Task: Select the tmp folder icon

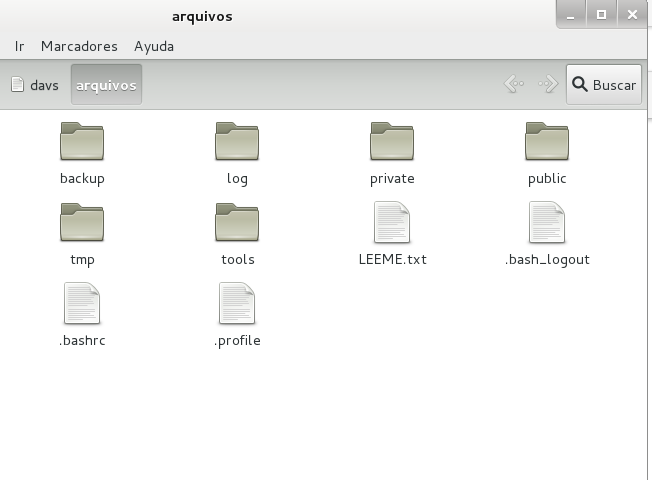Action: coord(82,223)
